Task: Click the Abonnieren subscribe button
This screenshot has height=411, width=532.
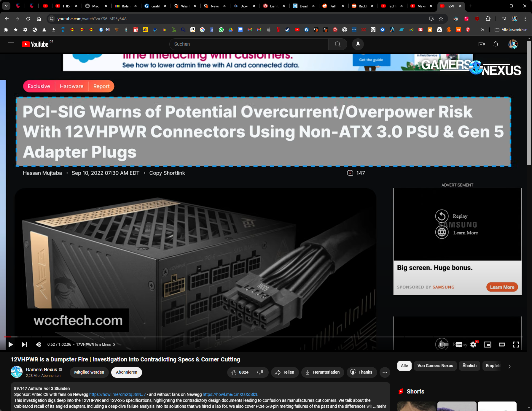Action: click(127, 372)
